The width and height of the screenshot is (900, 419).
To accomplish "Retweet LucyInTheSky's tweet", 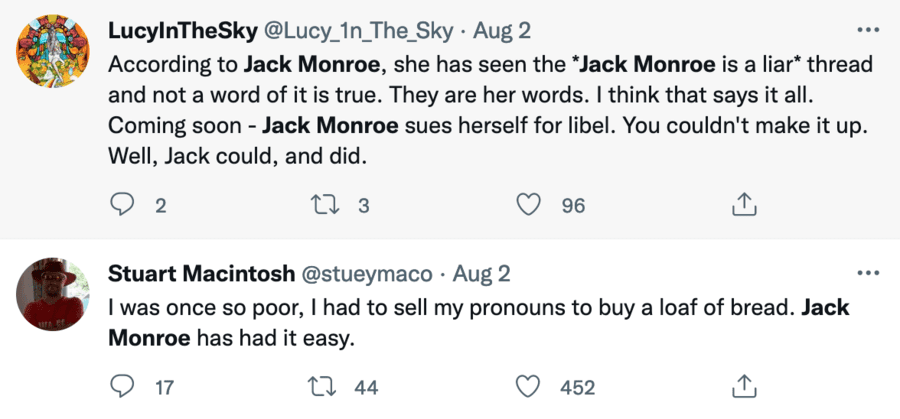I will coord(328,205).
